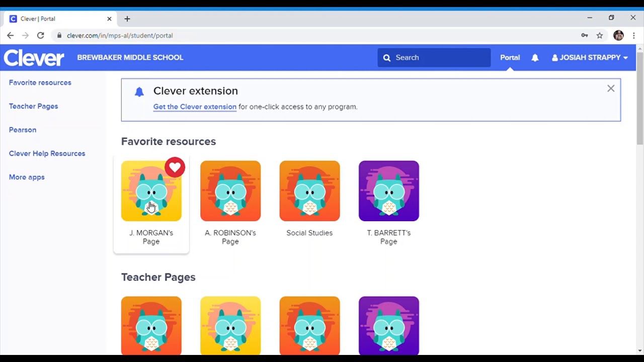Image resolution: width=644 pixels, height=362 pixels.
Task: Click the page scrollbar up arrow
Action: pos(640,49)
